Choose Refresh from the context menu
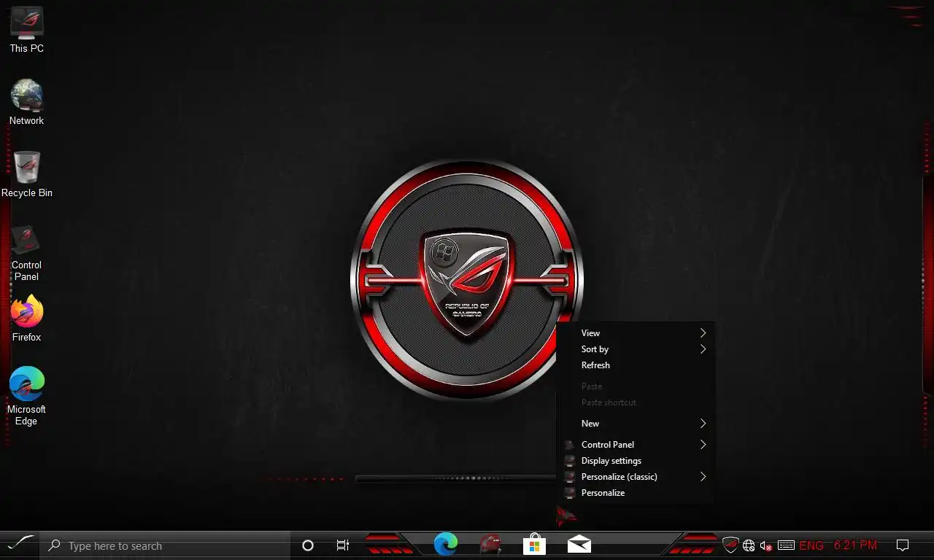Image resolution: width=934 pixels, height=560 pixels. 635,365
